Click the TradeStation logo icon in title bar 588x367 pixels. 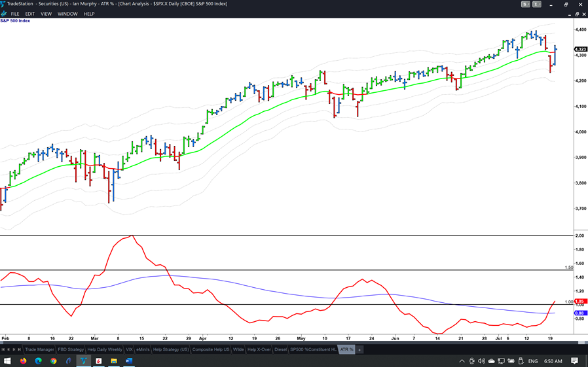click(3, 4)
